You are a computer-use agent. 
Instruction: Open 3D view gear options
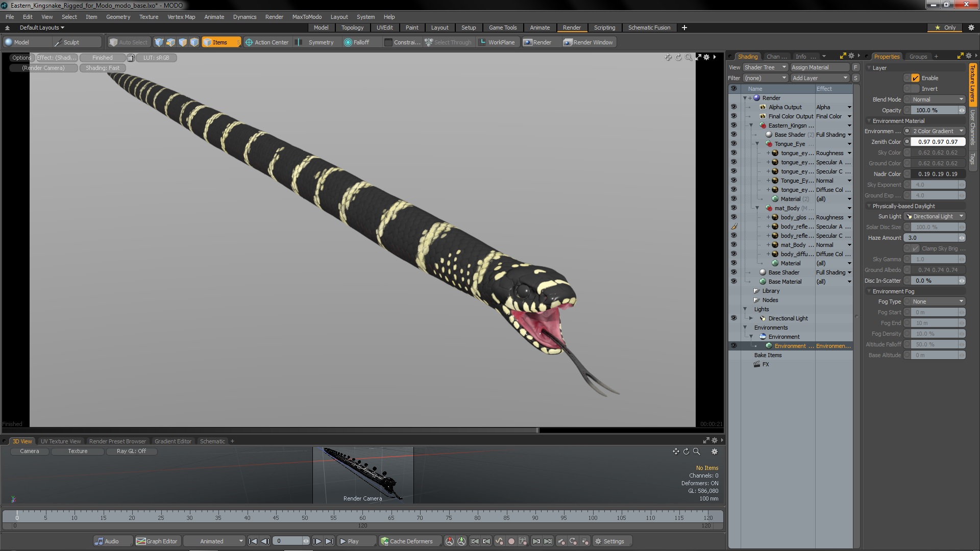click(x=715, y=452)
